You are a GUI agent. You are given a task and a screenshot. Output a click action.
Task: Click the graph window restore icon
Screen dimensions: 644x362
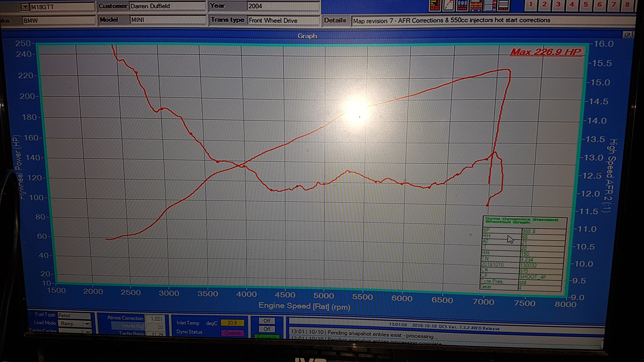click(x=627, y=35)
